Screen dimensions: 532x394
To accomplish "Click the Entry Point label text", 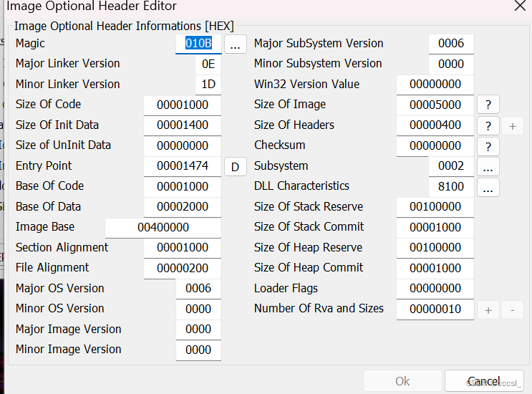I will point(44,165).
